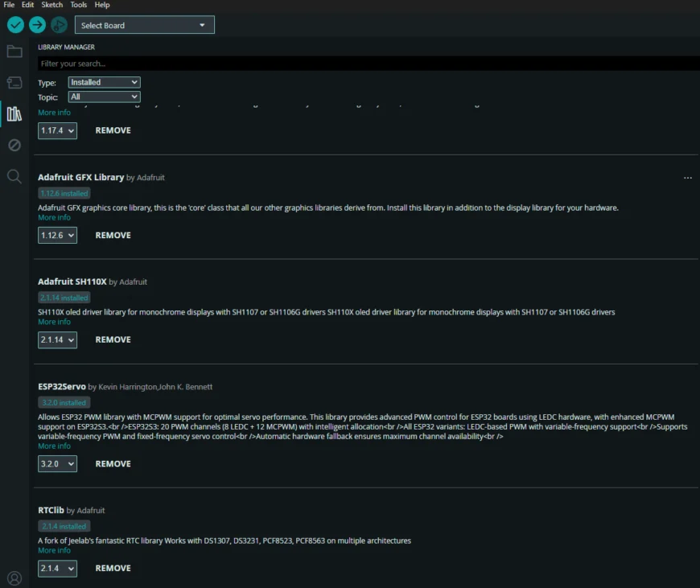Open More info for ESP32Servo

pyautogui.click(x=54, y=446)
